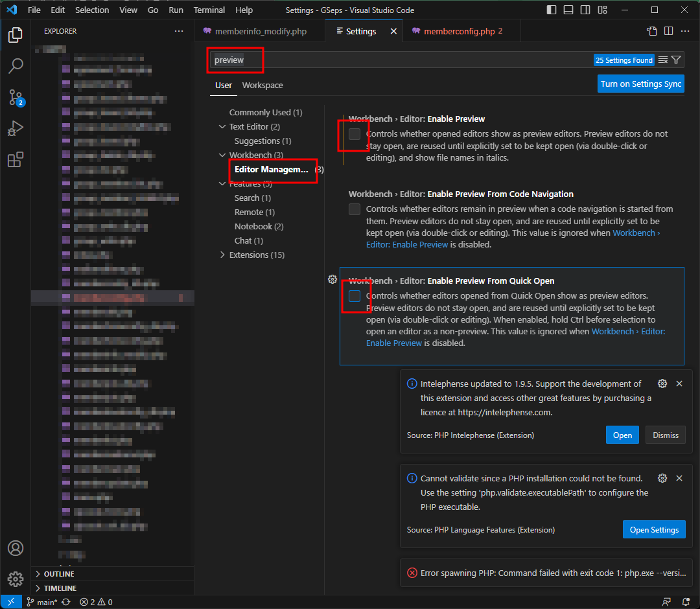Open the Customize Layout icon
This screenshot has height=609, width=700.
(x=602, y=10)
